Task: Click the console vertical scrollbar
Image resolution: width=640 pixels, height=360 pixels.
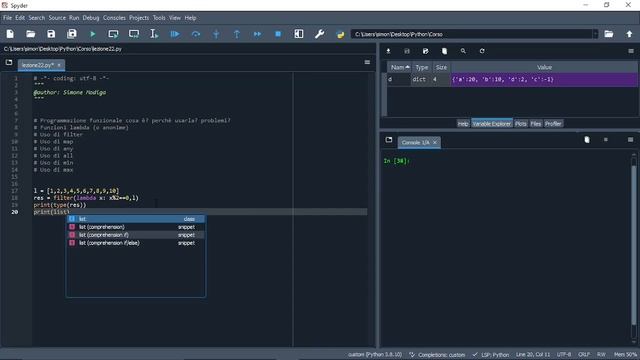Action: click(633, 245)
